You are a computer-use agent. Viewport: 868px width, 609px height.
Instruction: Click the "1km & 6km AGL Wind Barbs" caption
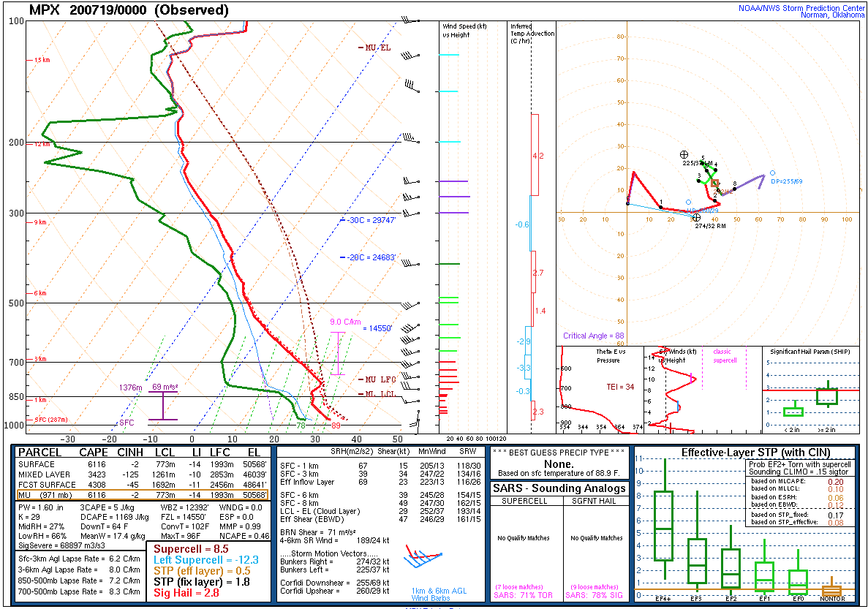click(x=439, y=594)
